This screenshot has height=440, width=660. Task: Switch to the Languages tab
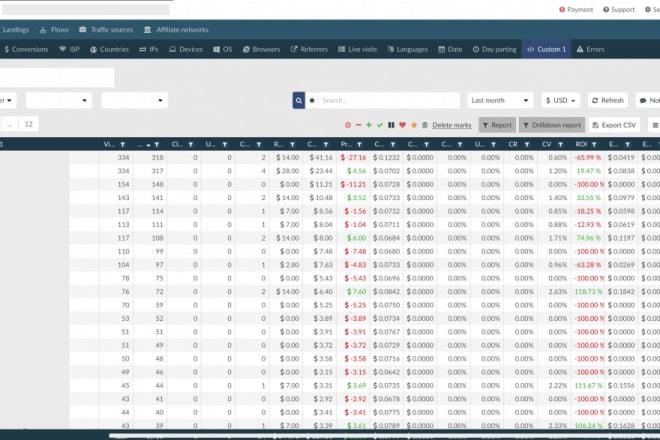[x=407, y=49]
